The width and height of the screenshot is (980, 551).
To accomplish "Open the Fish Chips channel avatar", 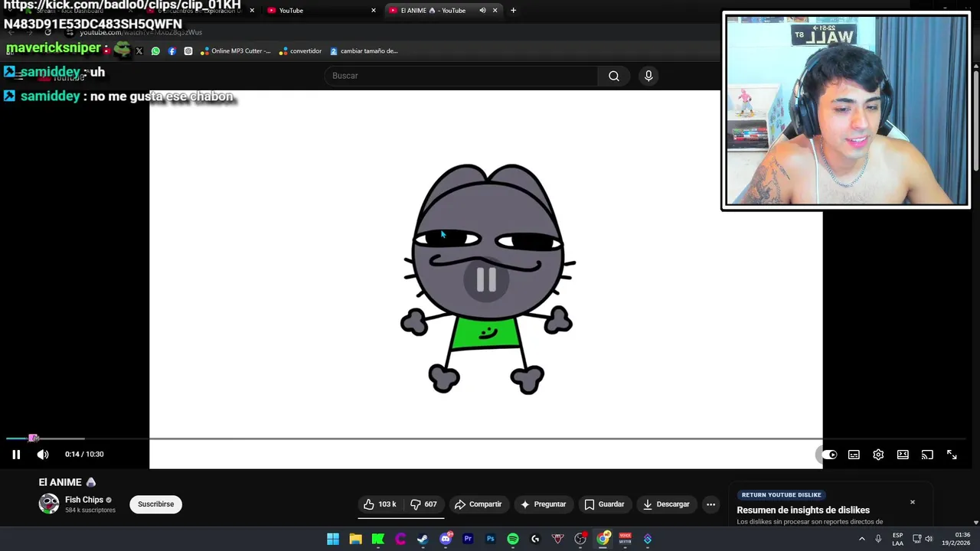I will 49,504.
